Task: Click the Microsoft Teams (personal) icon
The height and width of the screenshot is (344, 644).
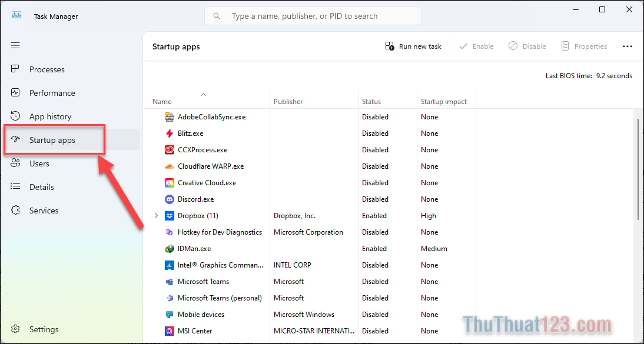Action: [x=169, y=298]
